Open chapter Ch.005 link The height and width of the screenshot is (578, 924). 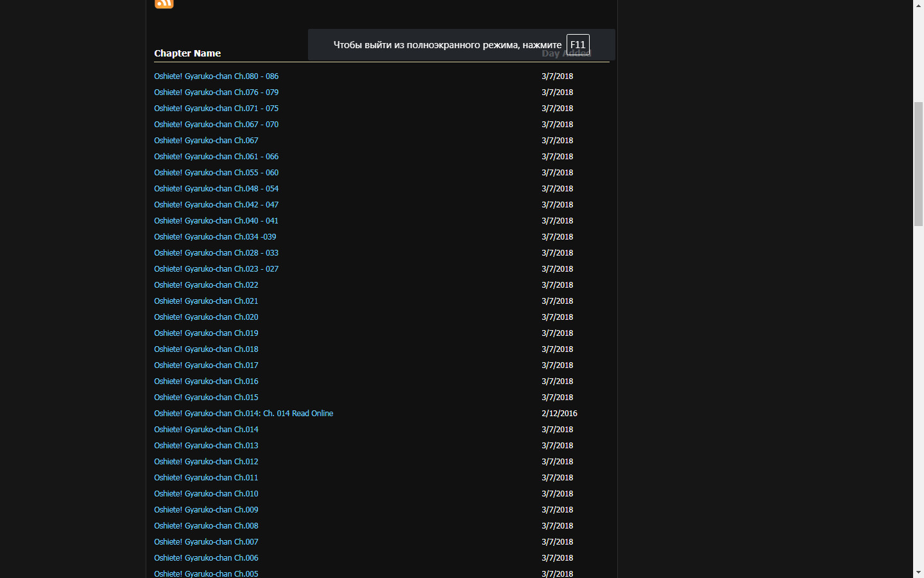(206, 574)
